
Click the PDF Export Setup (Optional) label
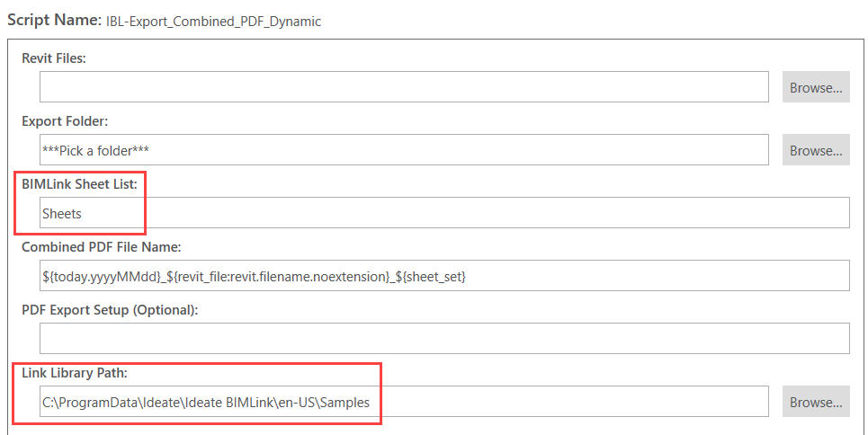click(x=110, y=310)
